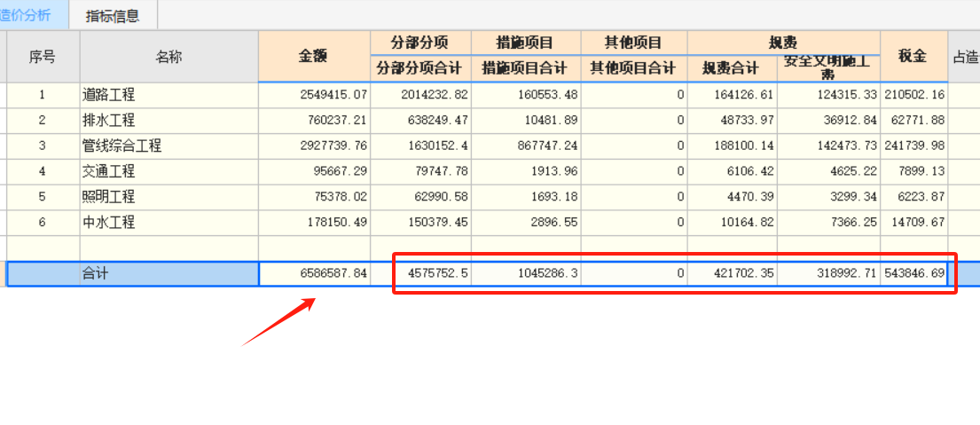Click cell 7366.25 for 中水工程
This screenshot has width=980, height=425.
(828, 223)
